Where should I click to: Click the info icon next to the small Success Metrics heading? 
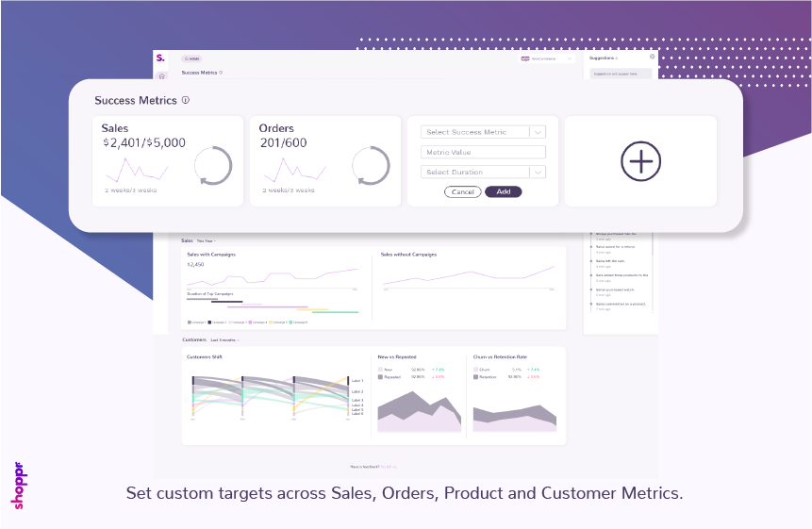[221, 73]
